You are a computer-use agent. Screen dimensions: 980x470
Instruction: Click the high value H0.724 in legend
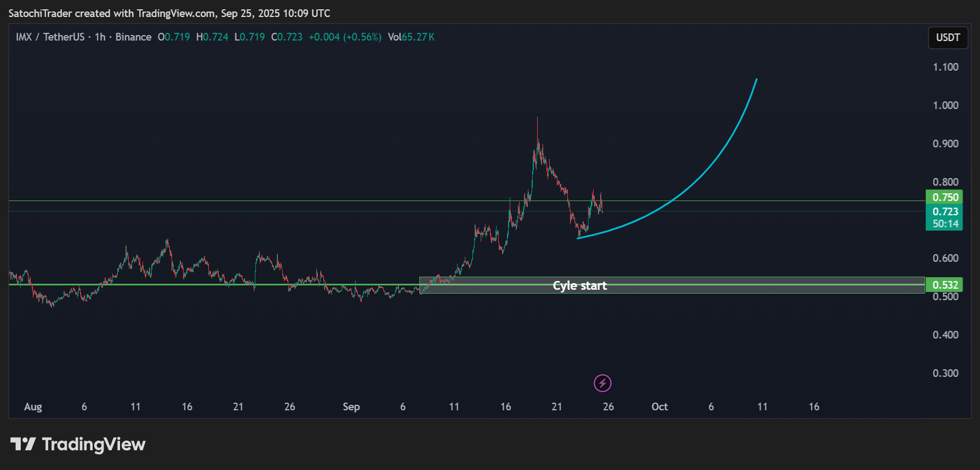pos(212,37)
